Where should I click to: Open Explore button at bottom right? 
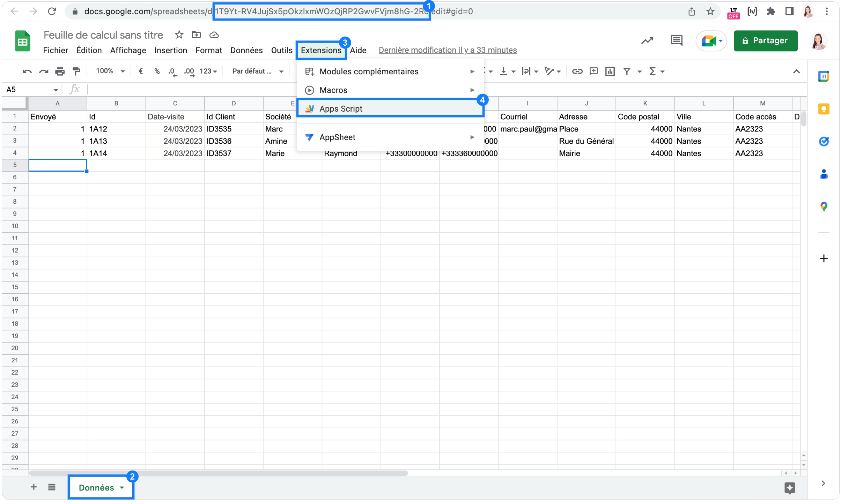(x=789, y=488)
